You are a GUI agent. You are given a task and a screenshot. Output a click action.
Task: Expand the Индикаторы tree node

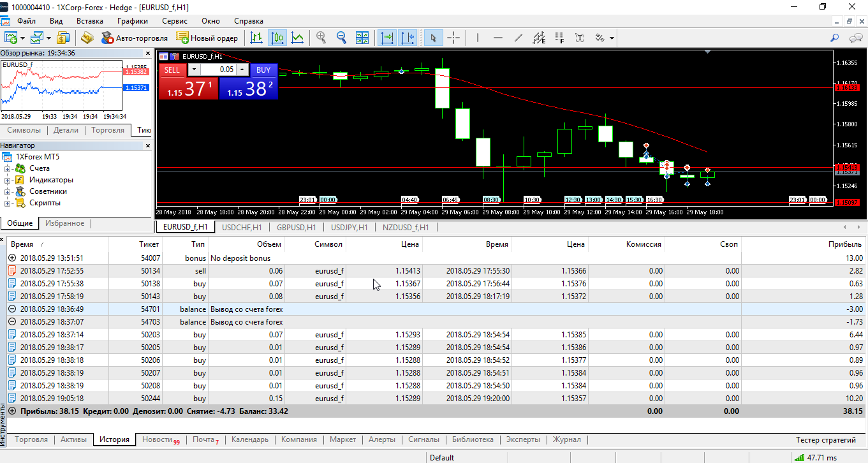coord(8,180)
